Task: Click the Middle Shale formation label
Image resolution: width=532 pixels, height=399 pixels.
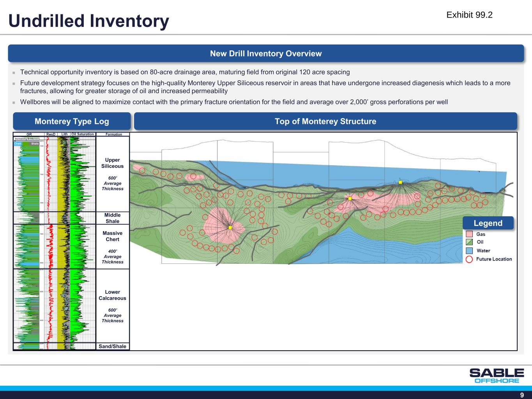Action: 112,218
